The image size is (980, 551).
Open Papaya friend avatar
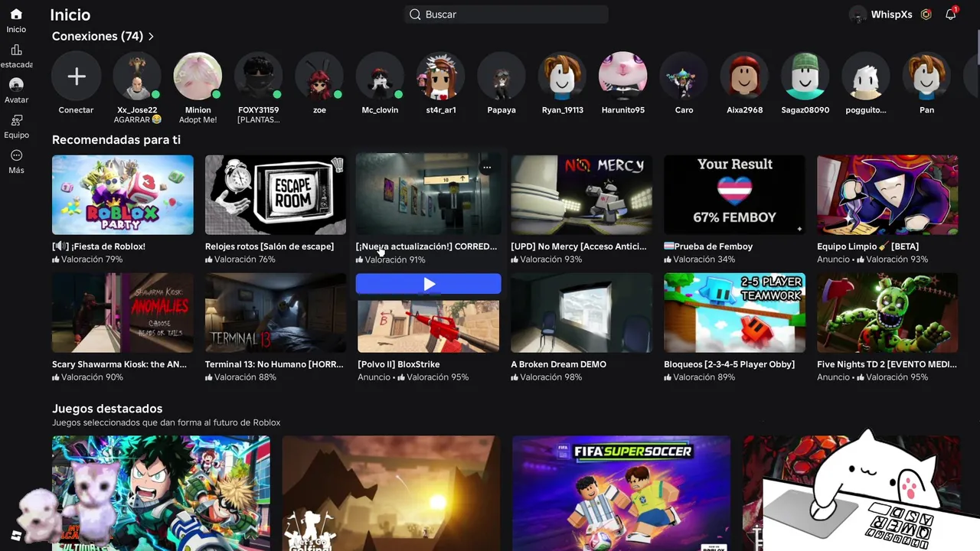(x=501, y=77)
